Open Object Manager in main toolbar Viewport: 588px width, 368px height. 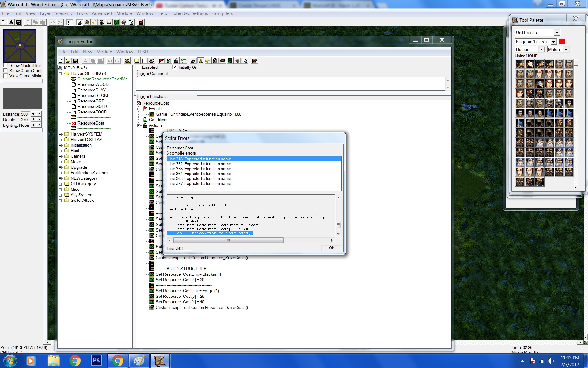(x=124, y=22)
